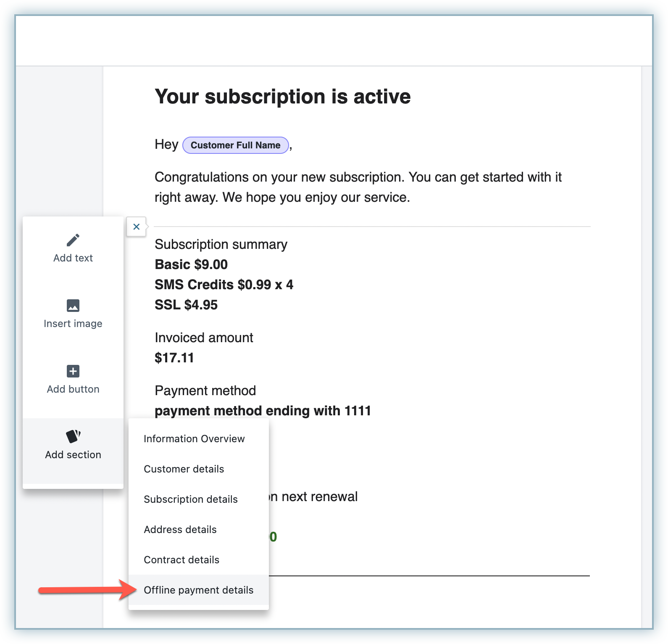
Task: Click the Add section label
Action: click(73, 455)
